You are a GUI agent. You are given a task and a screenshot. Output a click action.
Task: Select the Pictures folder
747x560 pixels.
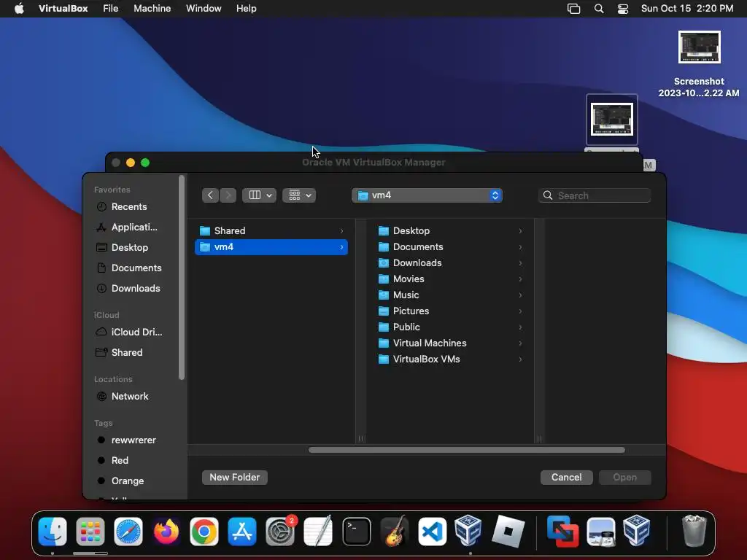(x=450, y=311)
